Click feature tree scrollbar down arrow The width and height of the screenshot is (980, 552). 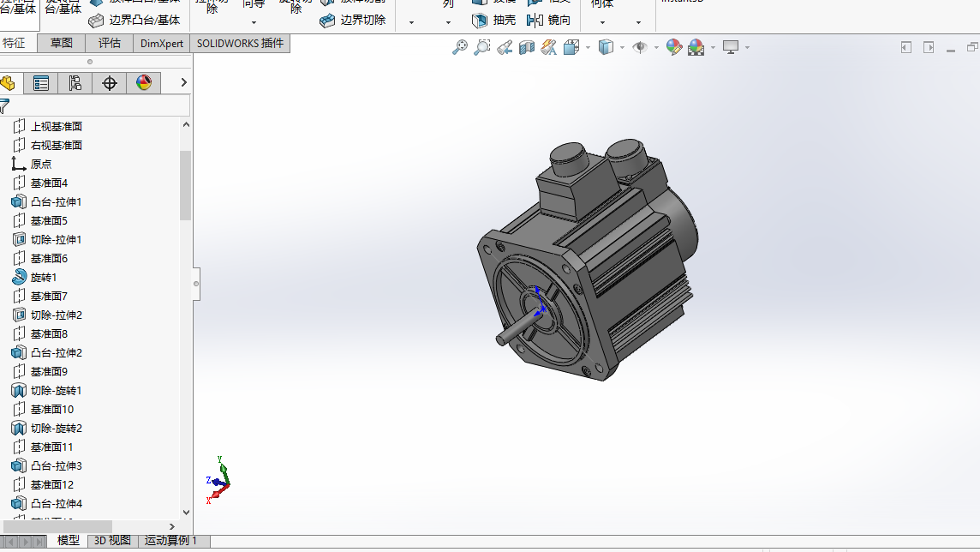tap(186, 512)
